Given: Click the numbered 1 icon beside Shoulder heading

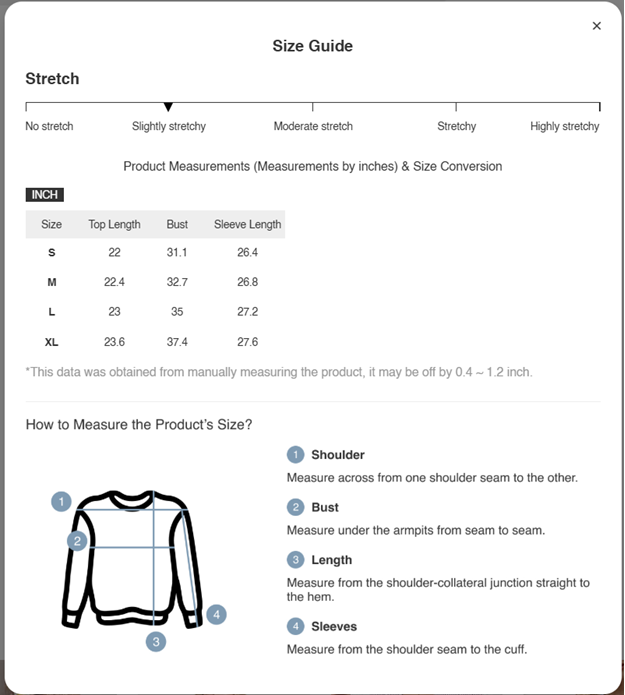Looking at the screenshot, I should point(295,455).
